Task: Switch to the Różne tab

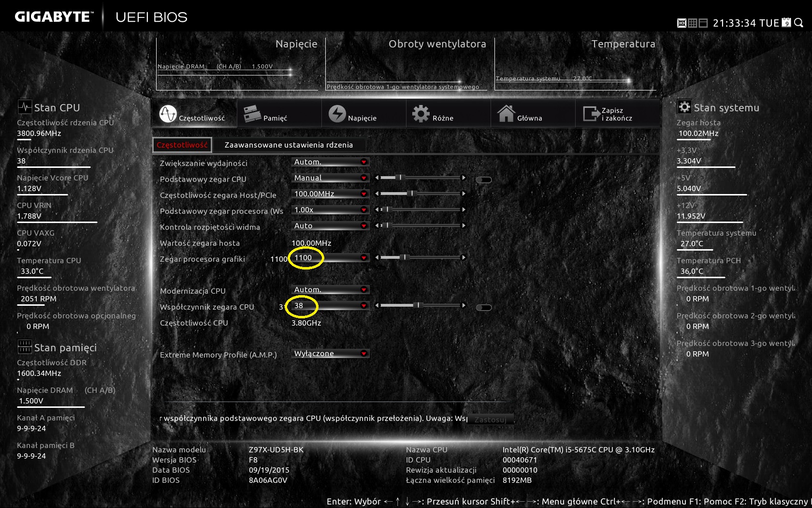Action: 448,114
